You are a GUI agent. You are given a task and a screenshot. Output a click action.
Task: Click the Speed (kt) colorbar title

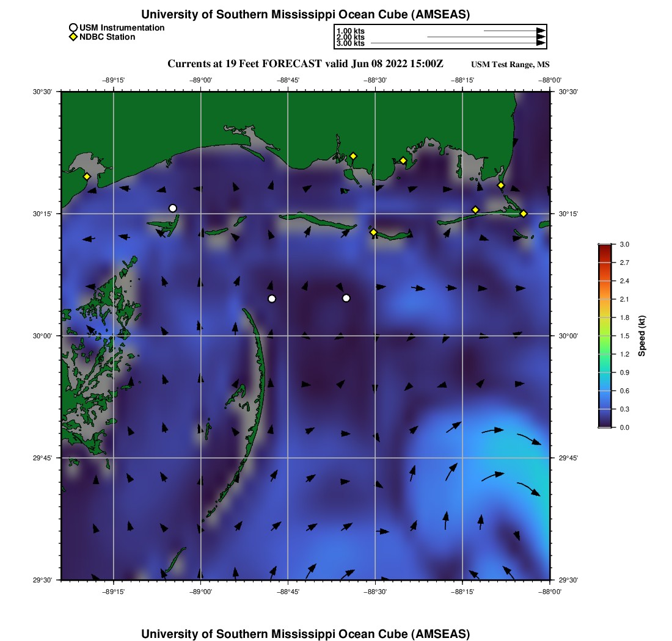643,336
